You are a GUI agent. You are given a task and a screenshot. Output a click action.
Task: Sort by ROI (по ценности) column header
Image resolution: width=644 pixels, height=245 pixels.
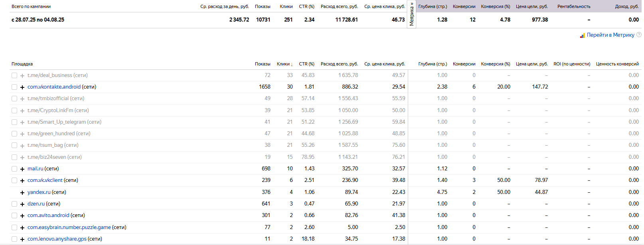[572, 64]
